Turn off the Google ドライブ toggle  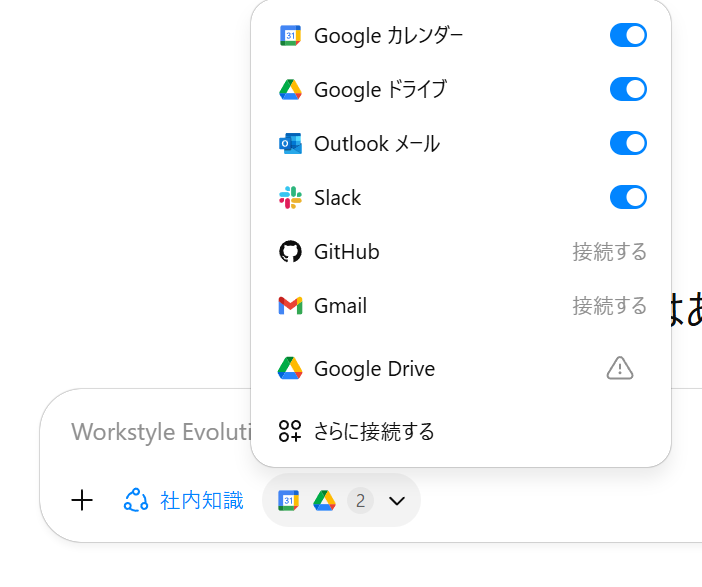[x=628, y=89]
